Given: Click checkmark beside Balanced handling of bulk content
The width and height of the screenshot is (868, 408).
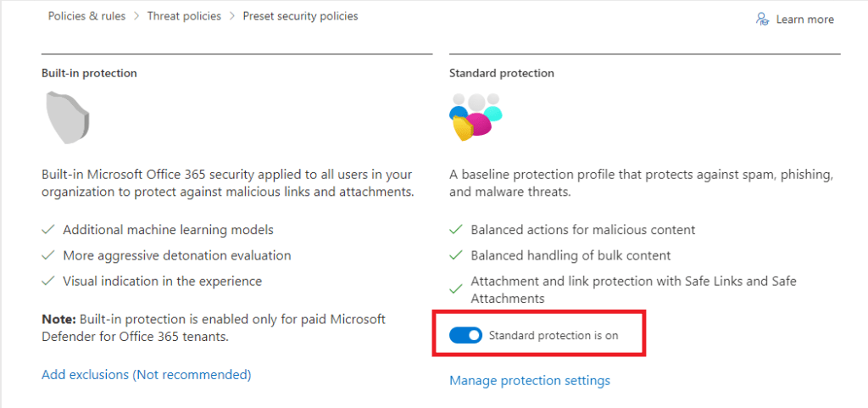Looking at the screenshot, I should point(456,255).
